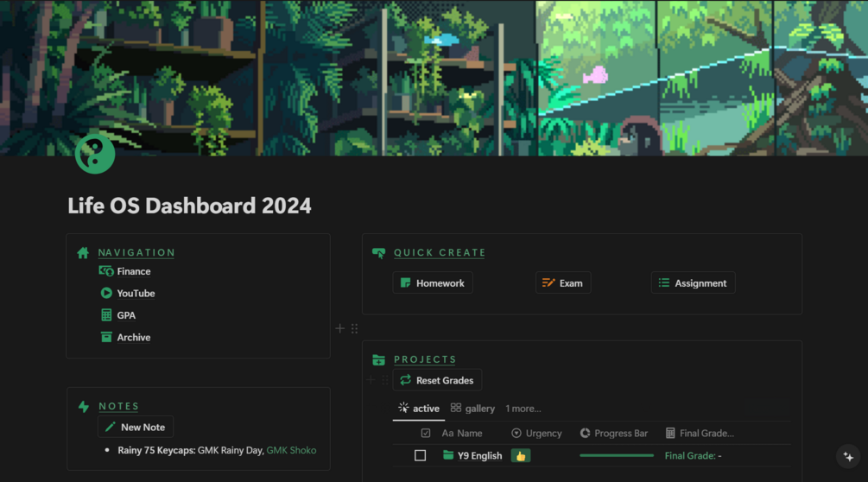
Task: Open the GMK Shoko link
Action: point(291,450)
